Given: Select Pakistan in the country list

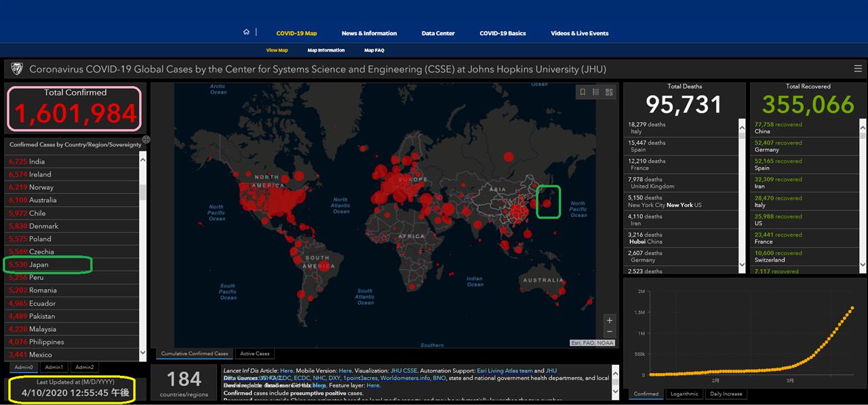Looking at the screenshot, I should pyautogui.click(x=72, y=316).
